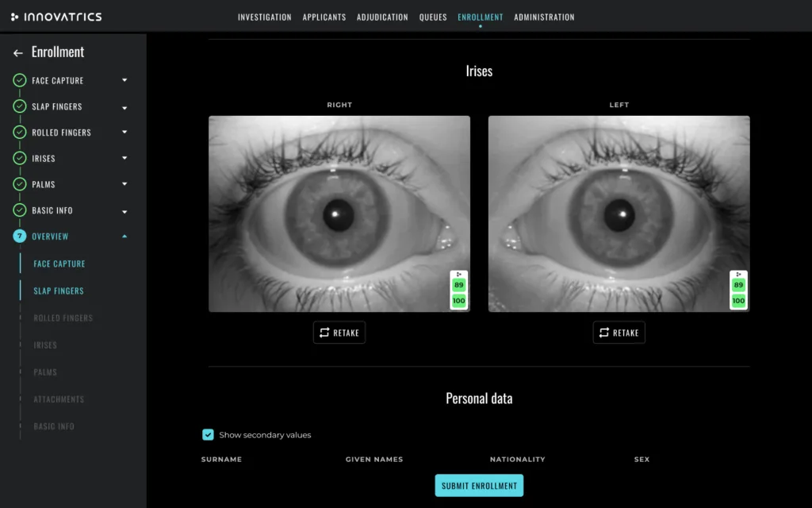The width and height of the screenshot is (812, 508).
Task: Click the Irises step checkmark icon
Action: point(20,158)
